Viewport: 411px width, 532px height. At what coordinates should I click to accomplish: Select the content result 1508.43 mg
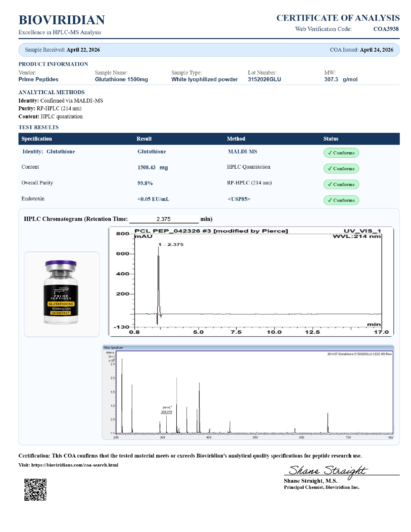coord(153,168)
